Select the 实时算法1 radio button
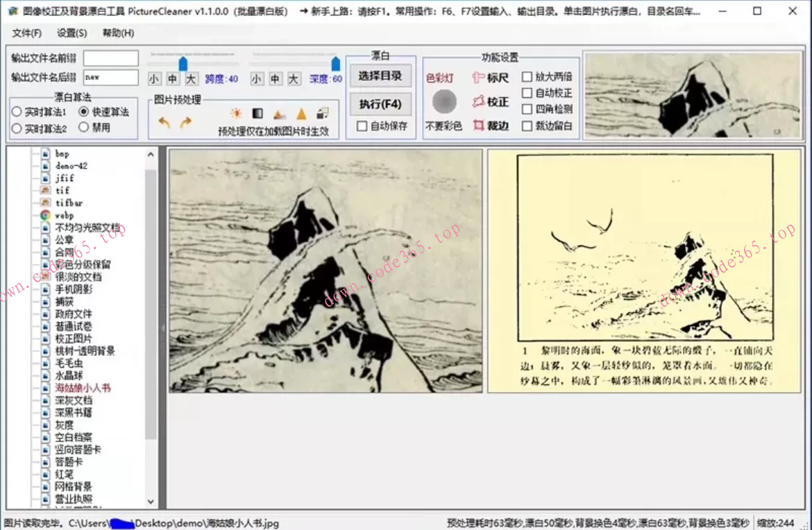The height and width of the screenshot is (530, 812). coord(17,112)
